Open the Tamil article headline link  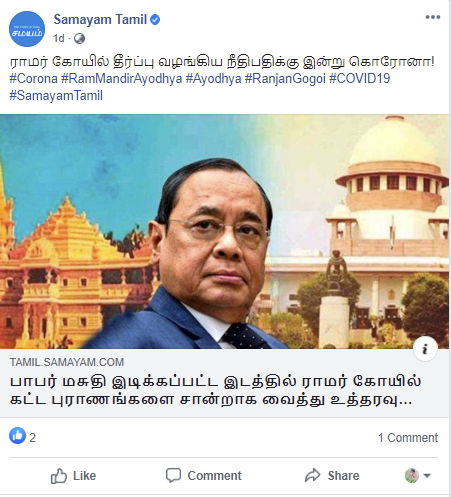click(215, 391)
